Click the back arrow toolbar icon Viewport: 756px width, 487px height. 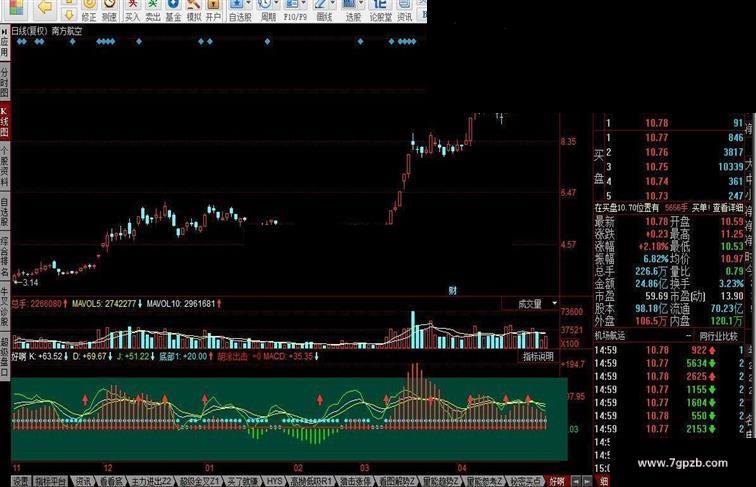click(44, 7)
